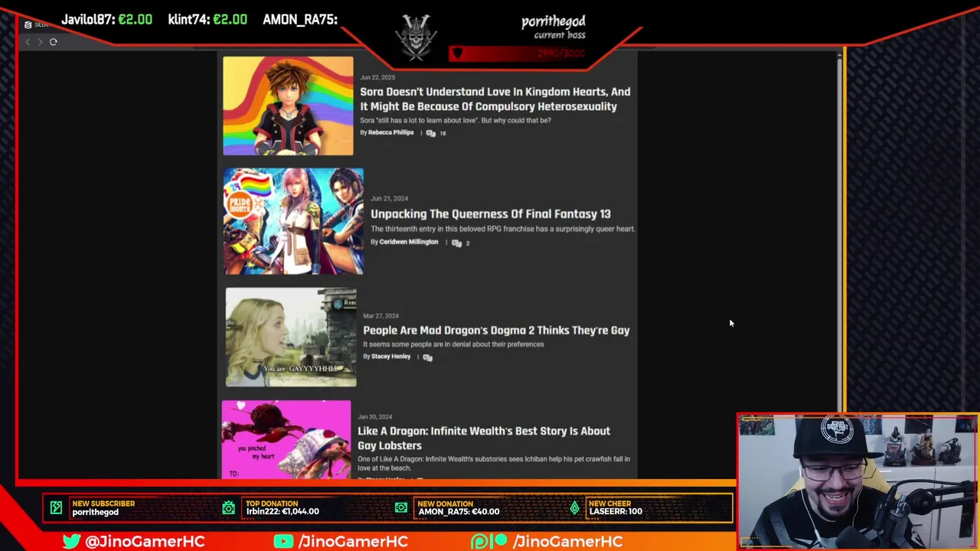The height and width of the screenshot is (551, 980).
Task: Click the comments icon beside Ceridwen Millington
Action: point(456,243)
